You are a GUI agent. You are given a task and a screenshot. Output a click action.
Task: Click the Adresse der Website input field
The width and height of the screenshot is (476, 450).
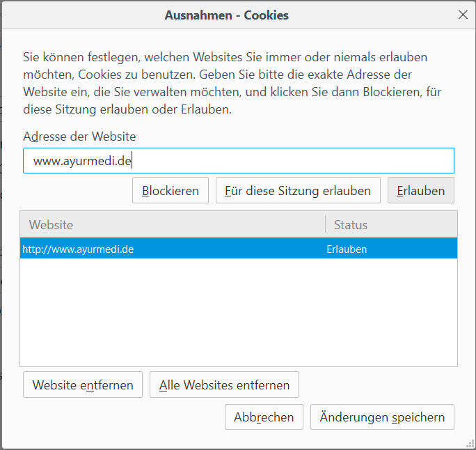pos(238,161)
